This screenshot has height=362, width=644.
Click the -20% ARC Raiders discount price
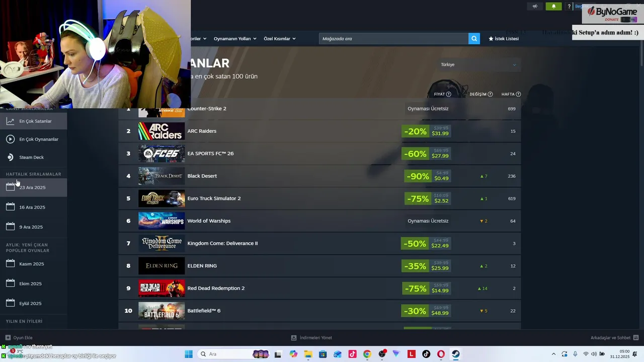click(426, 131)
